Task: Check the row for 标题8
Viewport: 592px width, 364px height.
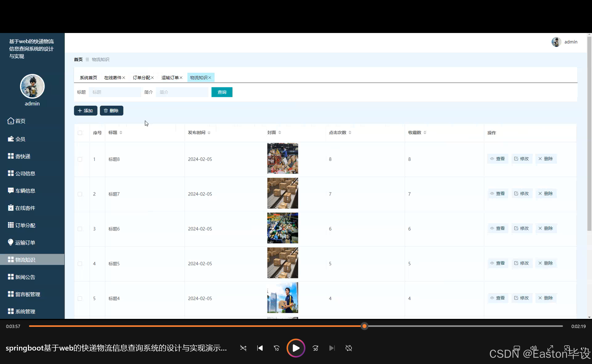Action: (80, 159)
